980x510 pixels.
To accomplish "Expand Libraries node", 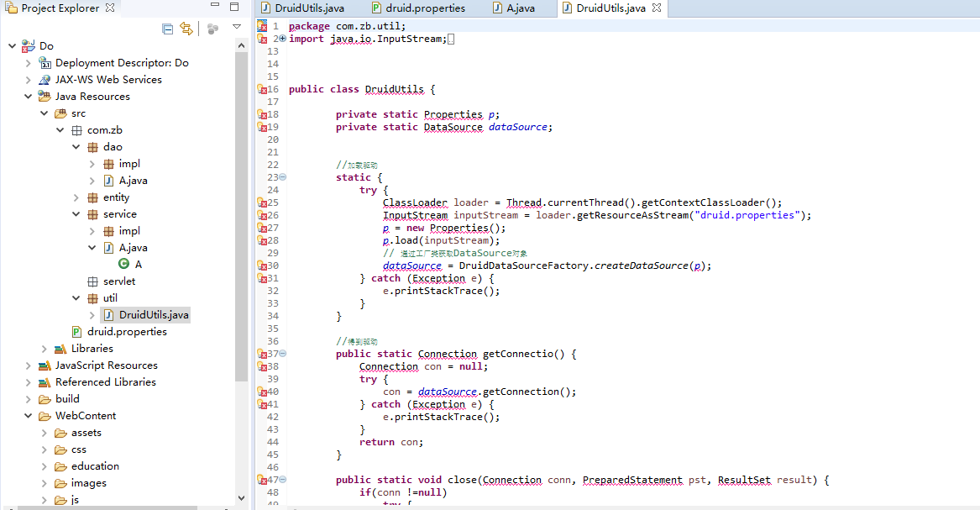I will pyautogui.click(x=45, y=349).
